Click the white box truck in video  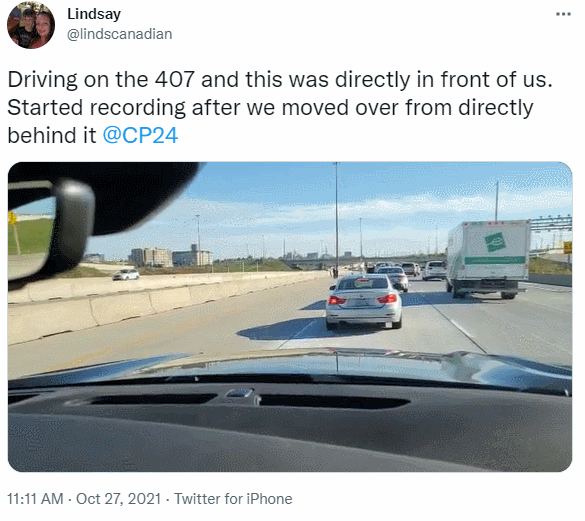(487, 258)
